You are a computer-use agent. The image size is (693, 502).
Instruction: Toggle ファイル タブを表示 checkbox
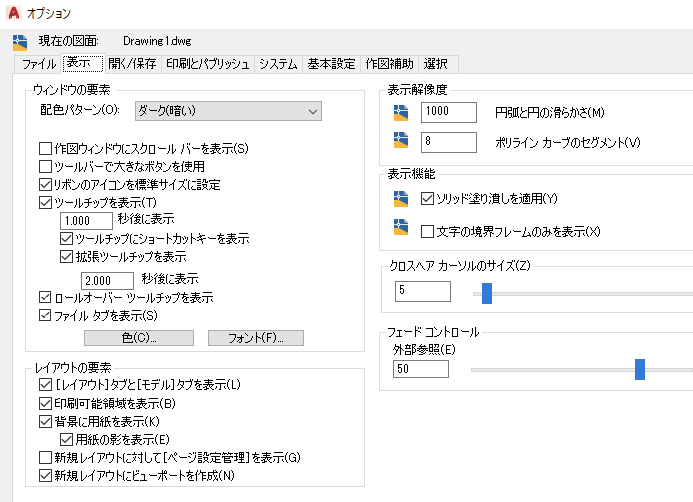click(45, 316)
